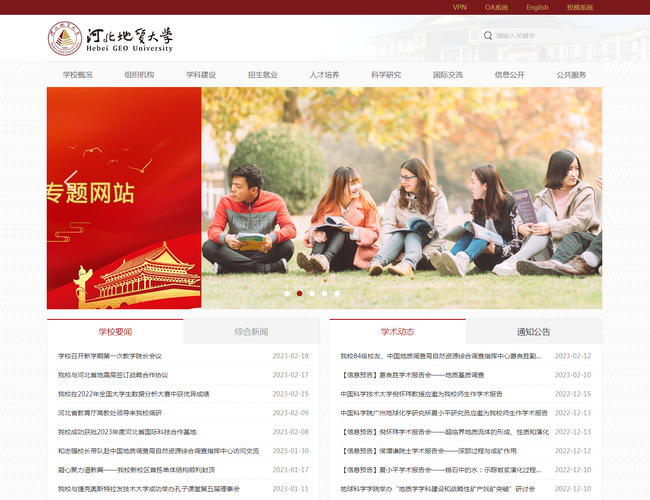Screen dimensions: 650x500
Task: Switch to the 通知公告 tab
Action: [534, 331]
